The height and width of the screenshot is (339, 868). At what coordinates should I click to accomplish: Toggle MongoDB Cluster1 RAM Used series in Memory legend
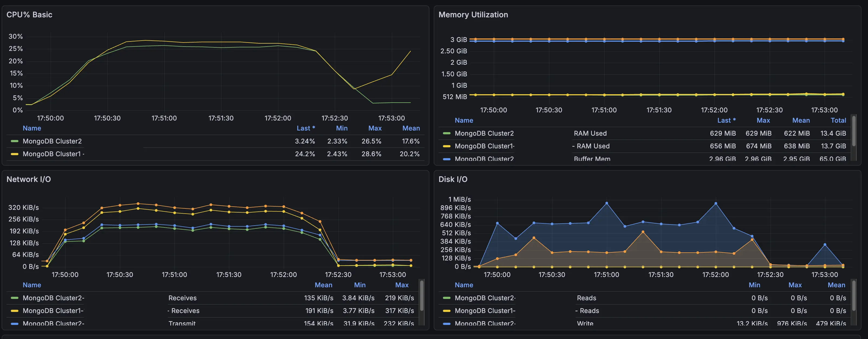tap(484, 146)
